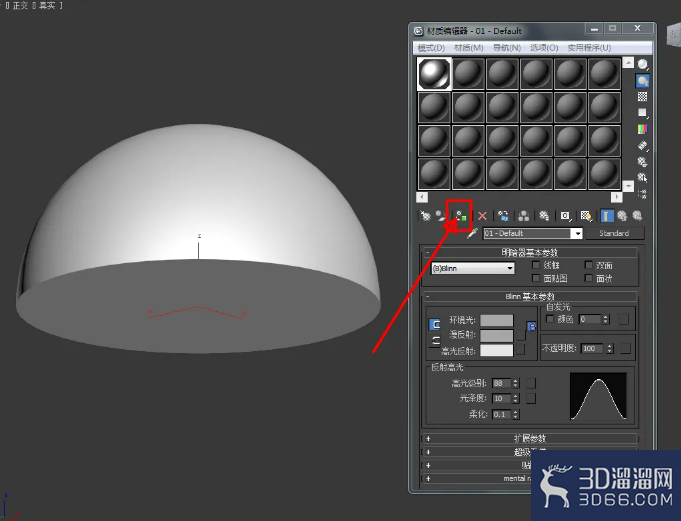Click the Video Color Check icon

[x=642, y=129]
